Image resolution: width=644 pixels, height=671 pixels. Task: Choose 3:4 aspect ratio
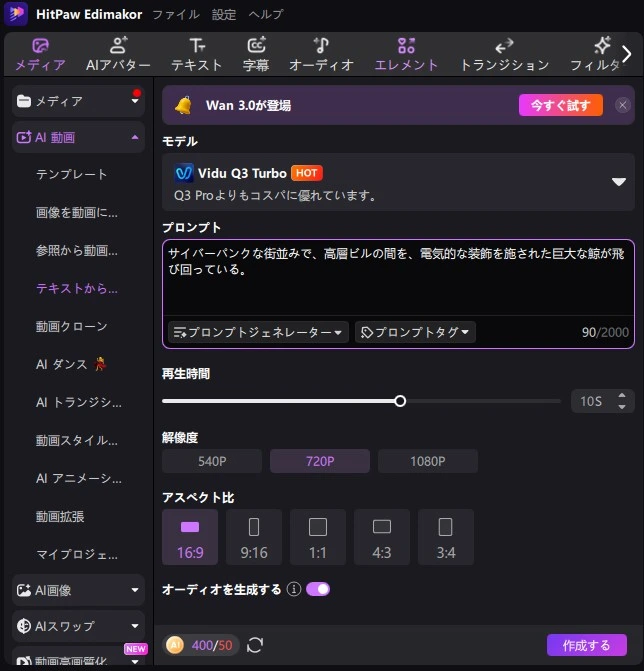[x=445, y=537]
